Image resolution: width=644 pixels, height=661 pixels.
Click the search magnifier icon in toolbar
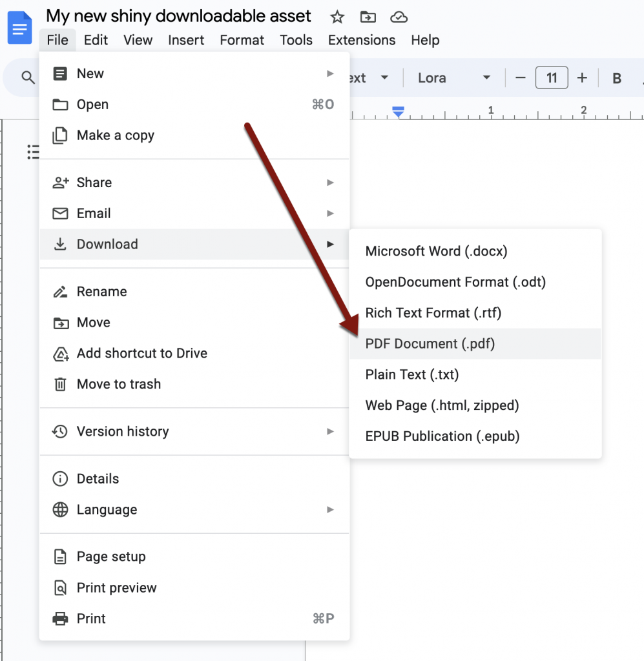pos(28,77)
